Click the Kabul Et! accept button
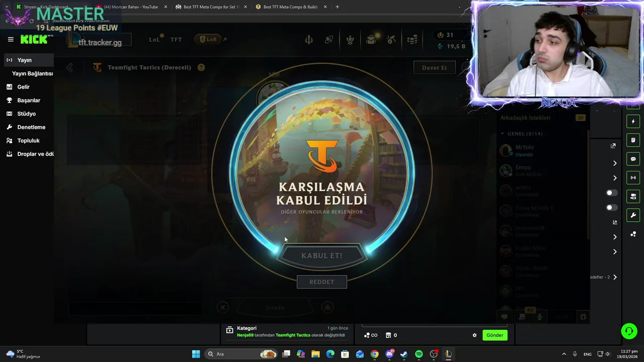 (322, 255)
